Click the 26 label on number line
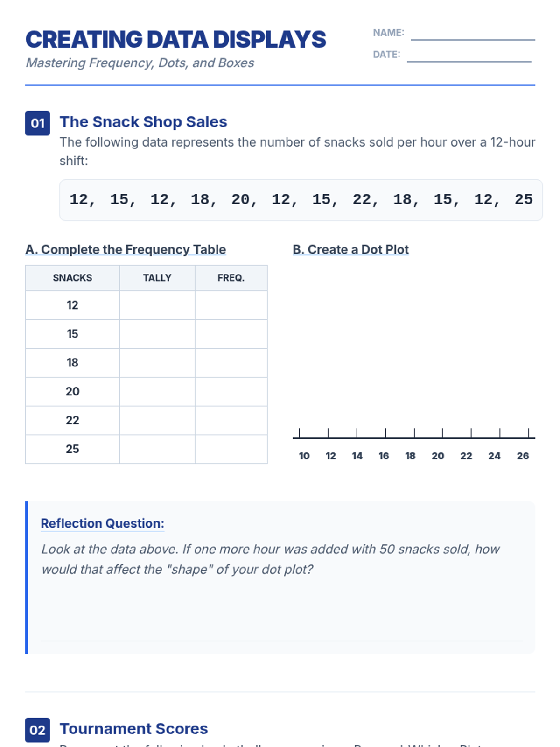Viewport: 560px width, 747px height. (523, 456)
